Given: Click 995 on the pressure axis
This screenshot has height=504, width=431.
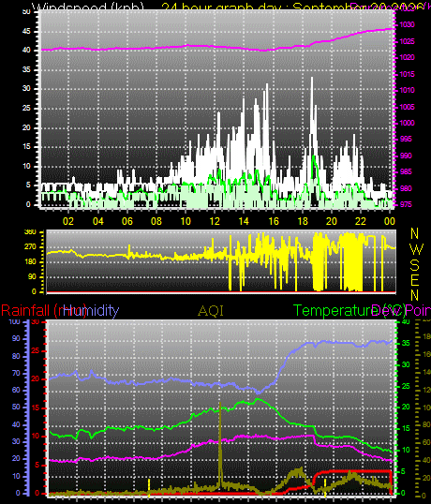Looking at the screenshot, I should (406, 140).
